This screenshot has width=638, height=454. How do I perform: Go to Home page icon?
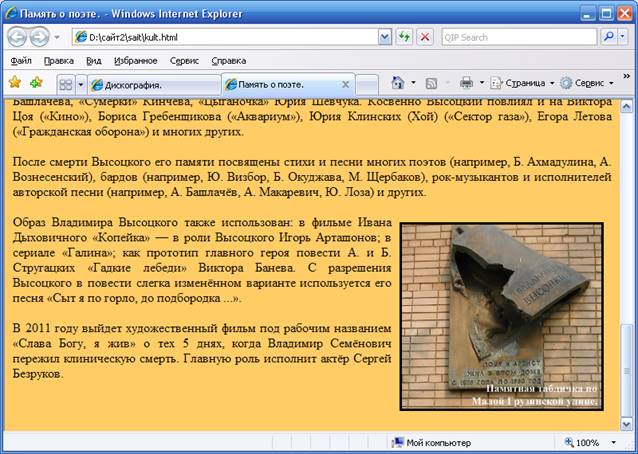click(x=398, y=83)
